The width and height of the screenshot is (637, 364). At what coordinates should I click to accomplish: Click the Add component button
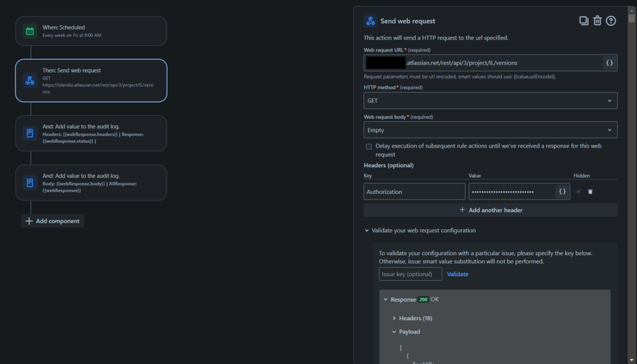click(x=52, y=221)
